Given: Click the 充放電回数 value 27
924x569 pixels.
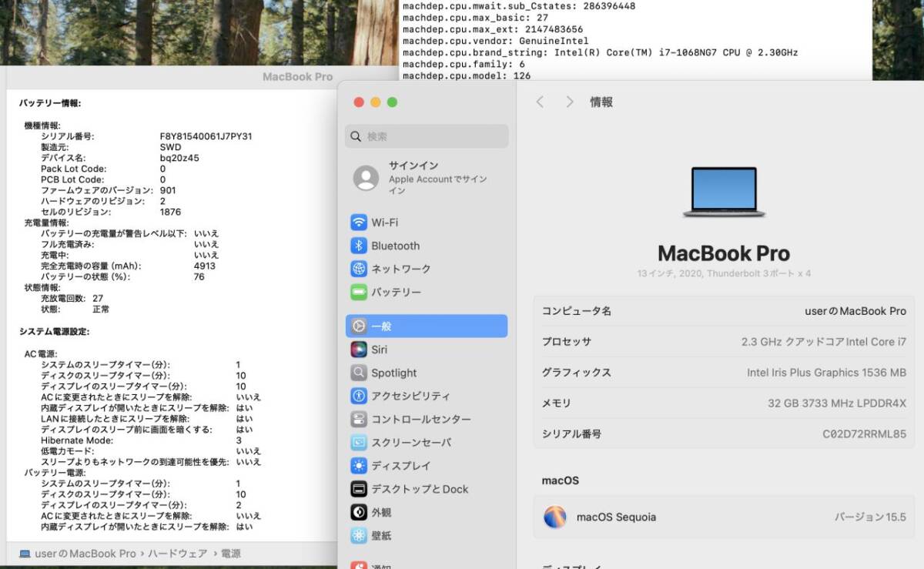Looking at the screenshot, I should [x=98, y=298].
